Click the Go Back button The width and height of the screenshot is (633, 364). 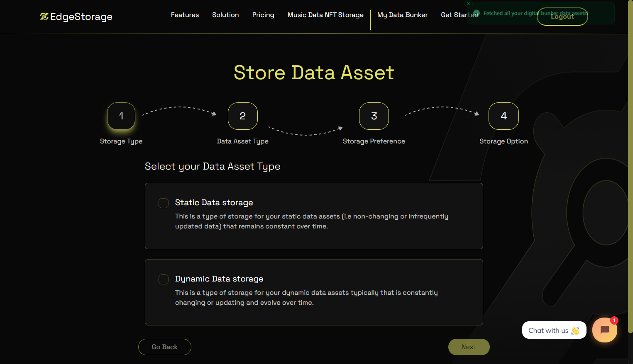(165, 347)
